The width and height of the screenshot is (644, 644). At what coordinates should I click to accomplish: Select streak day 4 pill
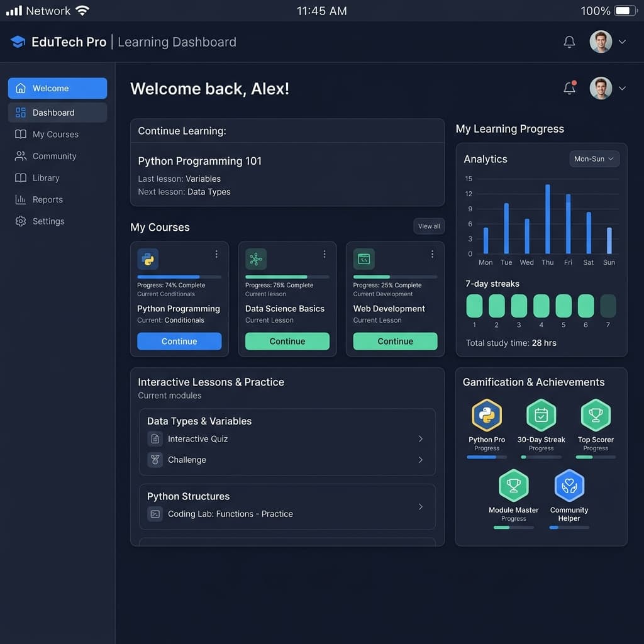pos(541,306)
